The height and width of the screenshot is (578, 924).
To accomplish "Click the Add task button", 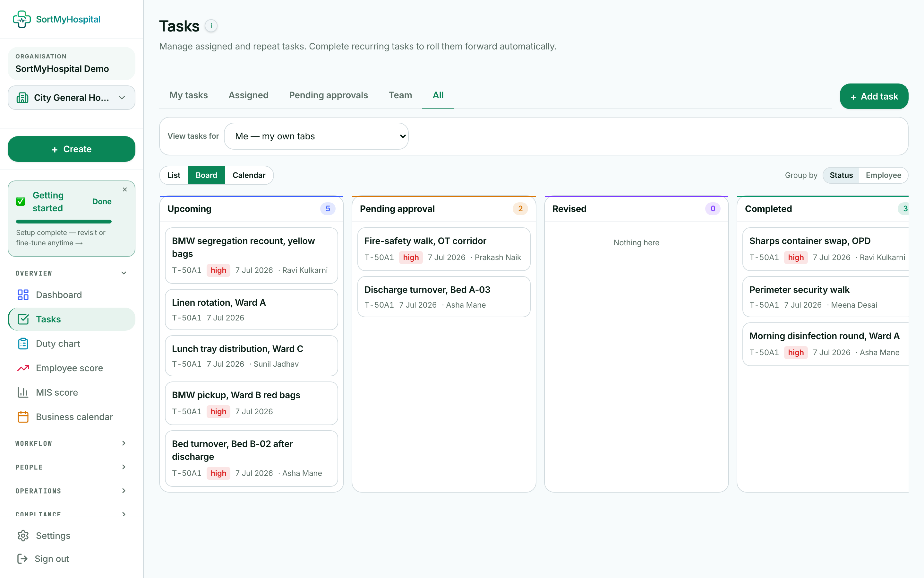I will click(874, 96).
